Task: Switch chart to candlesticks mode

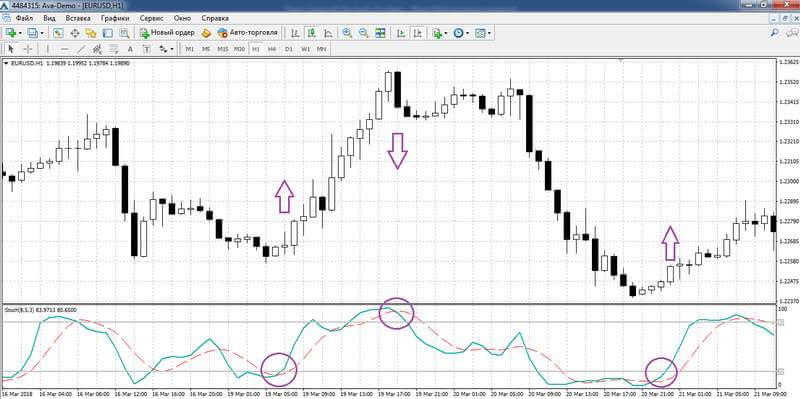Action: 311,33
